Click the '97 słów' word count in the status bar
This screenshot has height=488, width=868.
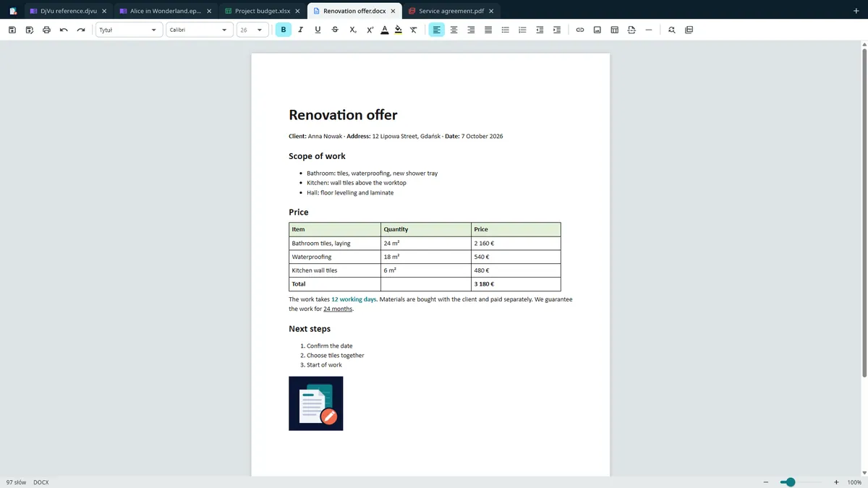(16, 482)
